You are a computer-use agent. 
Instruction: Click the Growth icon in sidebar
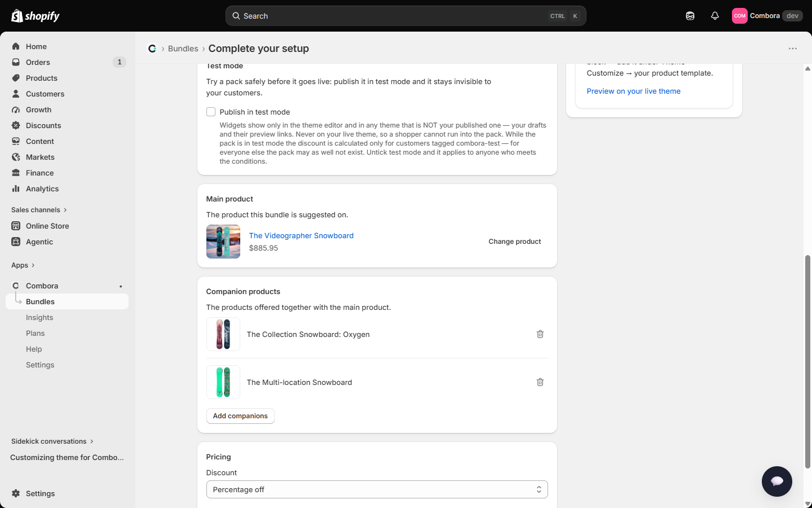pyautogui.click(x=16, y=110)
